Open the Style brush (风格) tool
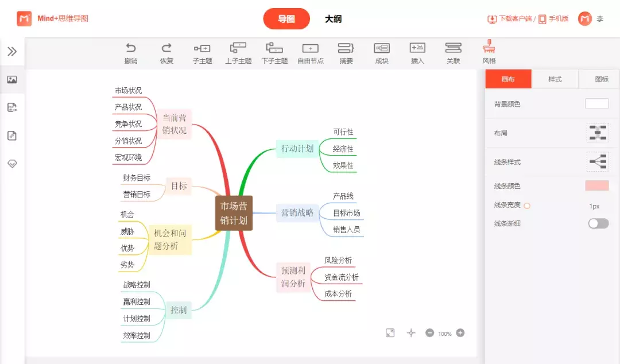Image resolution: width=620 pixels, height=364 pixels. pos(489,48)
